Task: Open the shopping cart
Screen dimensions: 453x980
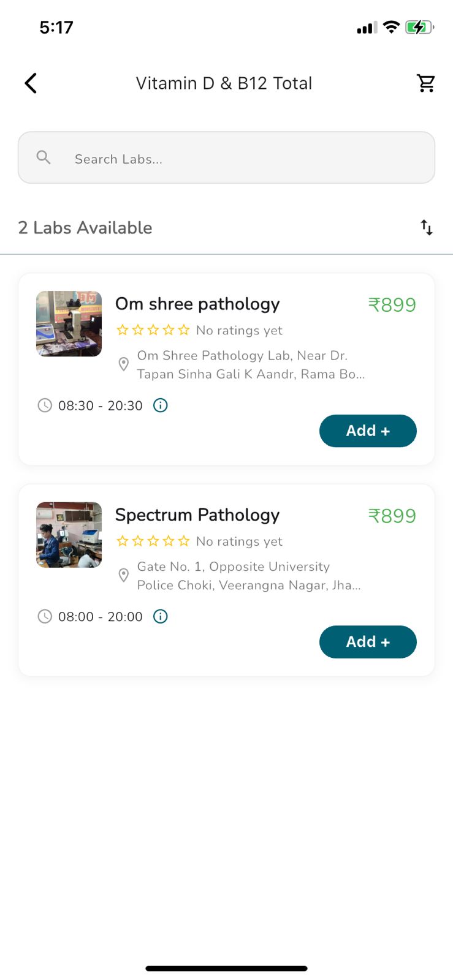Action: pyautogui.click(x=425, y=83)
